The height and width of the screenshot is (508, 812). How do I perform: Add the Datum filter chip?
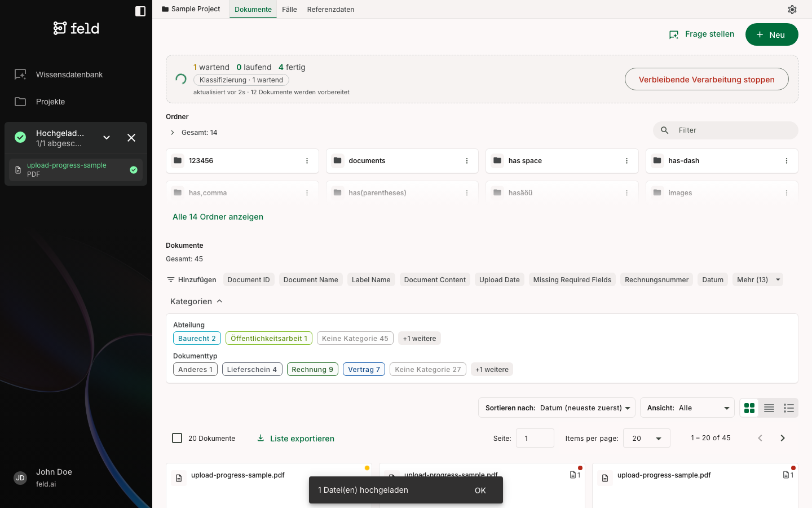click(713, 280)
